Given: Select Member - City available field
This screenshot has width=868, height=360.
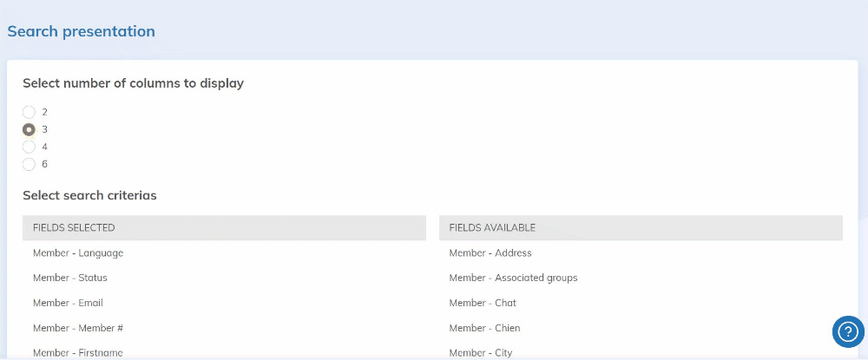Looking at the screenshot, I should pos(481,352).
